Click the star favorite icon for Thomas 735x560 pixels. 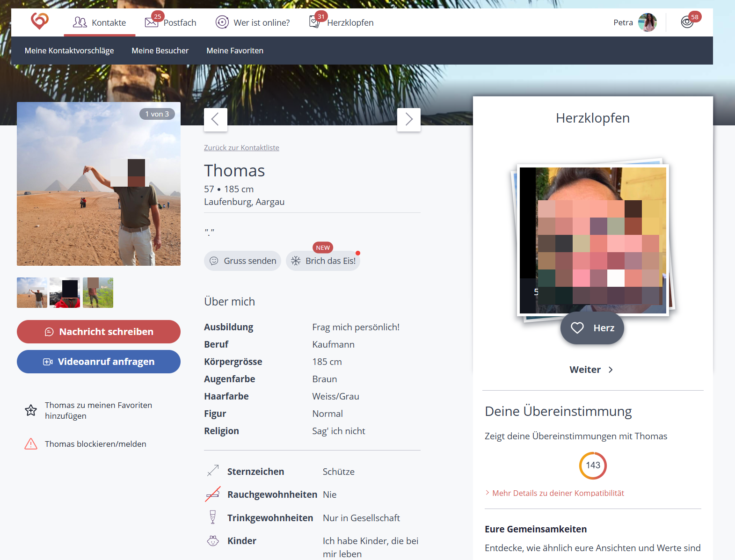pos(31,410)
